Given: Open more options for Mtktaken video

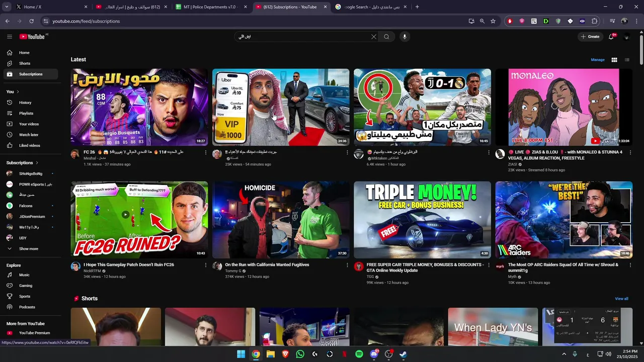Looking at the screenshot, I should point(489,152).
